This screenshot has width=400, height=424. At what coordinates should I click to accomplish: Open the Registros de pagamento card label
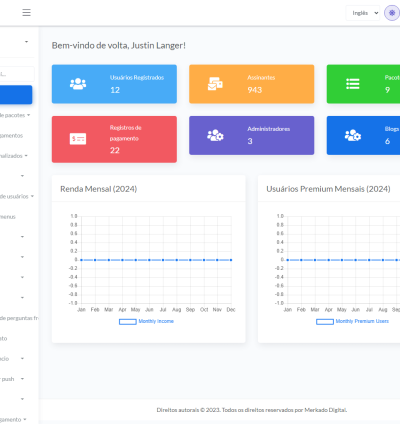pyautogui.click(x=126, y=133)
